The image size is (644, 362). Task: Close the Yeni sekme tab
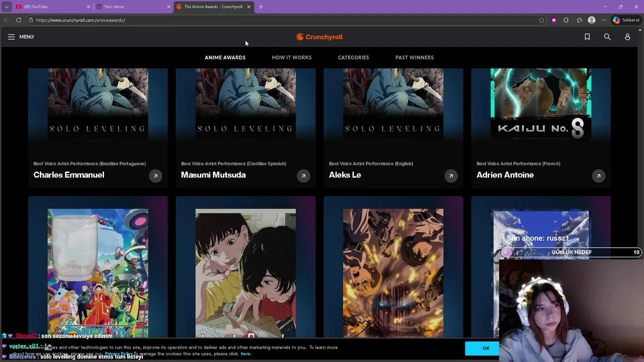[x=169, y=7]
